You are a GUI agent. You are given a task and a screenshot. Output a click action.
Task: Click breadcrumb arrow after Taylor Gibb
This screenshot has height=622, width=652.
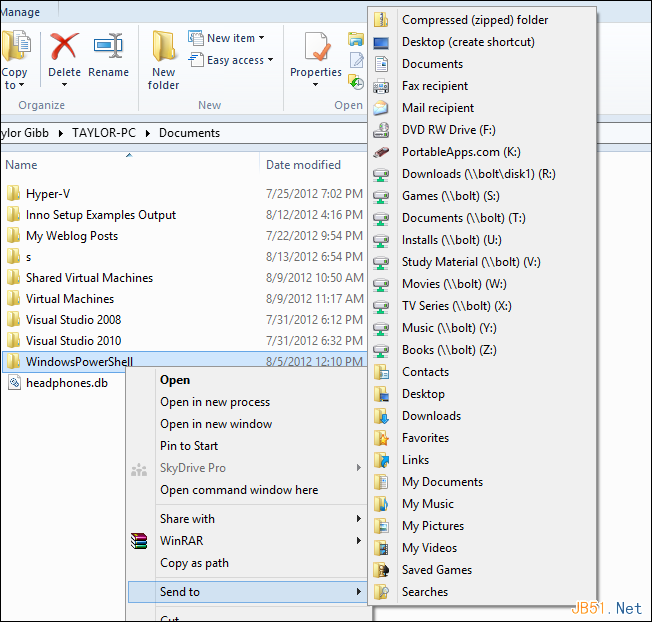pos(60,133)
